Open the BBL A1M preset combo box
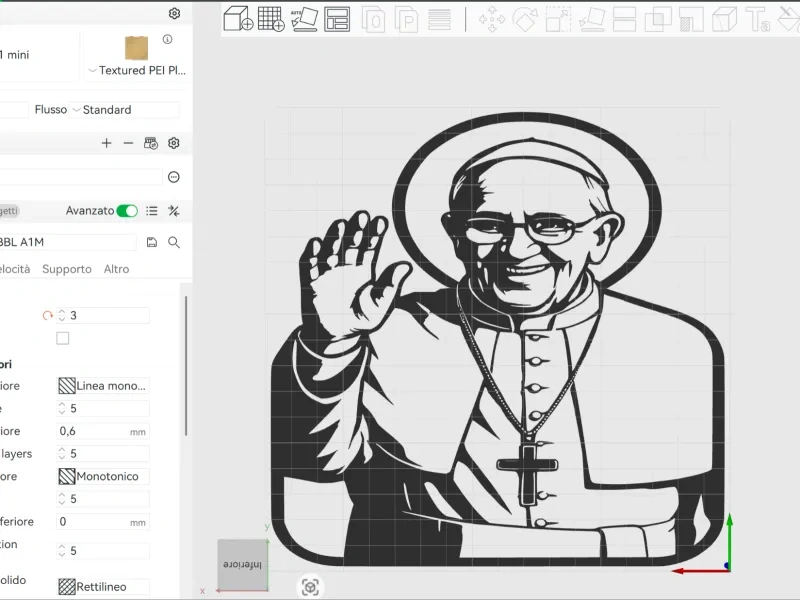Viewport: 800px width, 600px height. coord(68,242)
